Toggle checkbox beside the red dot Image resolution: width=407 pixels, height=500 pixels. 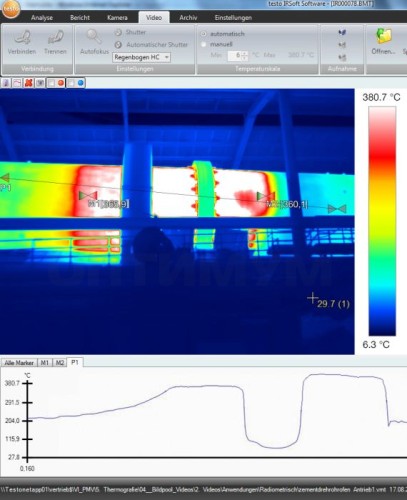click(51, 83)
